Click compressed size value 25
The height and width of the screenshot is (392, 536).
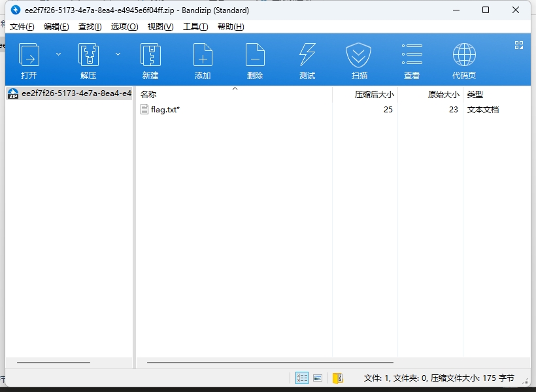[388, 109]
